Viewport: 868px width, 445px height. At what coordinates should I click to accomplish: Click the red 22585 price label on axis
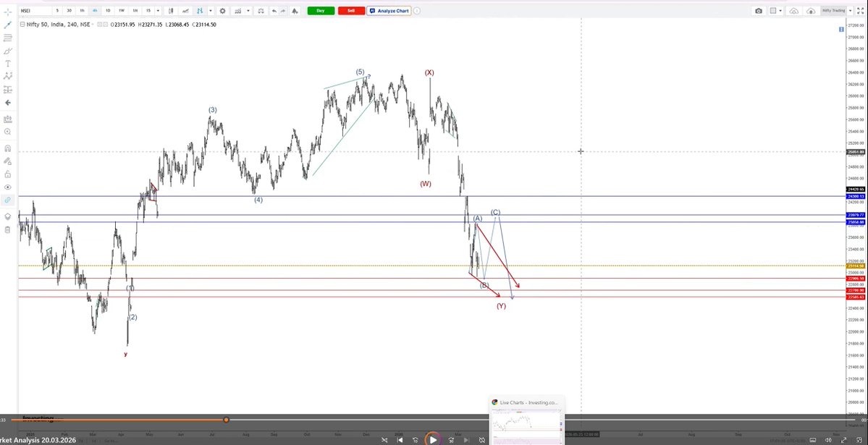coord(855,297)
